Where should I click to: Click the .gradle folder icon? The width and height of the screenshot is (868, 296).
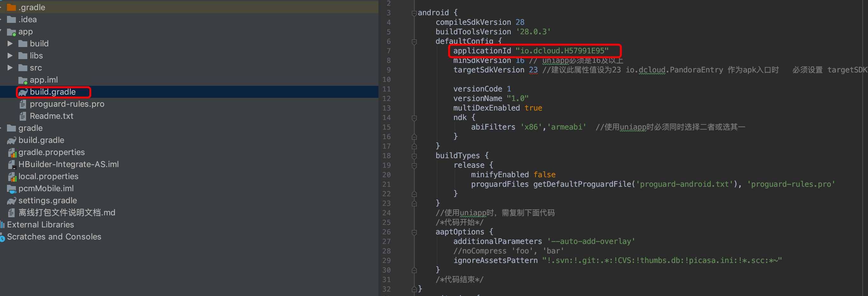coord(11,7)
